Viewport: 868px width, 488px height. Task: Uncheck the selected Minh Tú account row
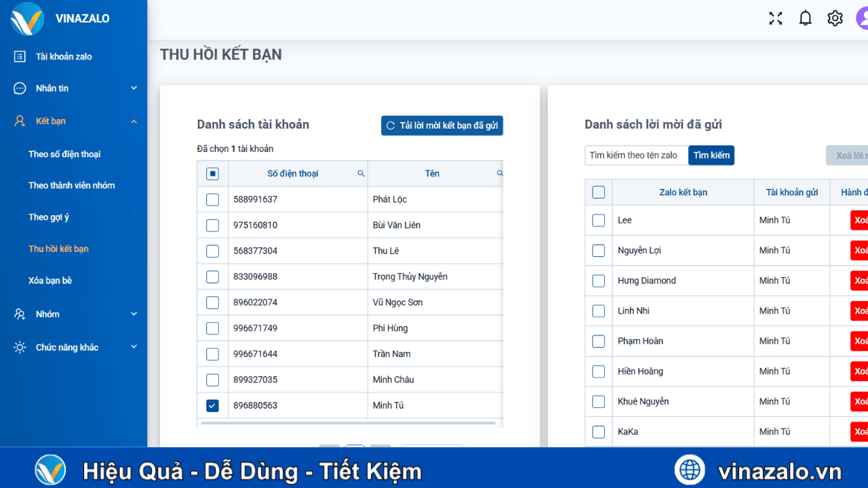pos(212,405)
